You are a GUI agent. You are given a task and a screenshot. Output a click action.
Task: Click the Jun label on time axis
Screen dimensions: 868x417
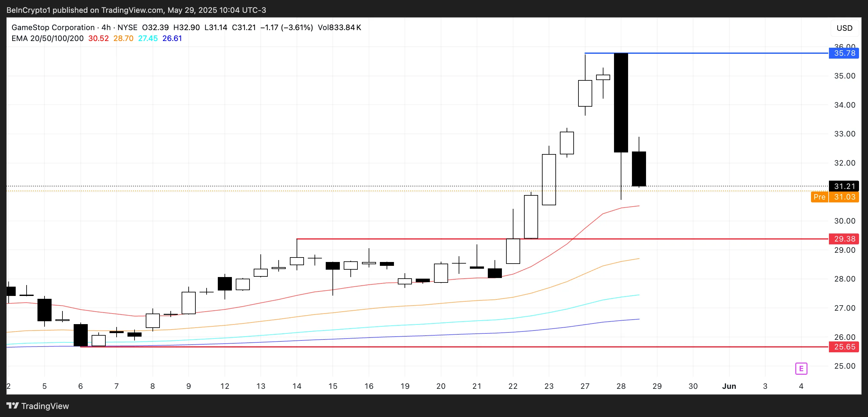tap(729, 386)
